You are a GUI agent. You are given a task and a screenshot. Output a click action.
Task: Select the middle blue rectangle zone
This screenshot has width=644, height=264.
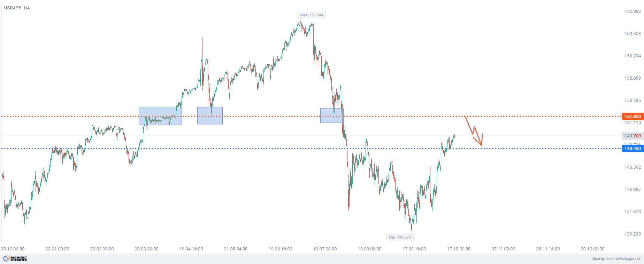tap(210, 115)
